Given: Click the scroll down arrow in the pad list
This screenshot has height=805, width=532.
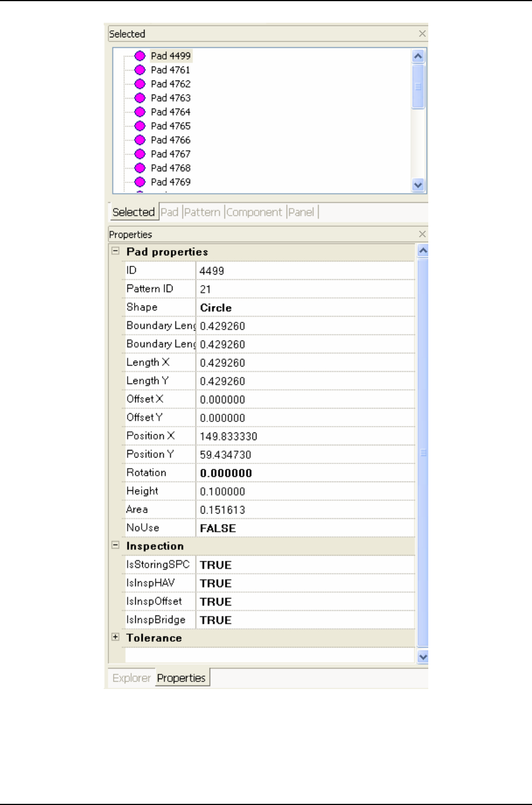Looking at the screenshot, I should [x=418, y=185].
